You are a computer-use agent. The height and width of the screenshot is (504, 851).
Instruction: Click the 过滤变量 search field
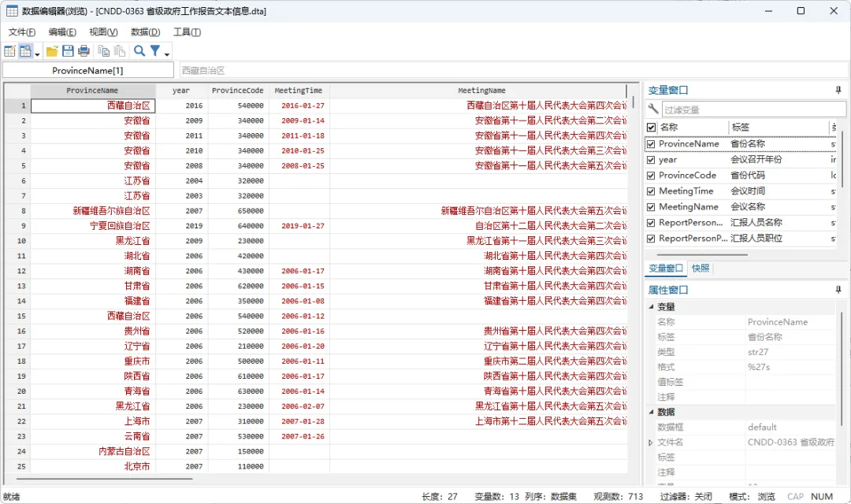[x=753, y=109]
